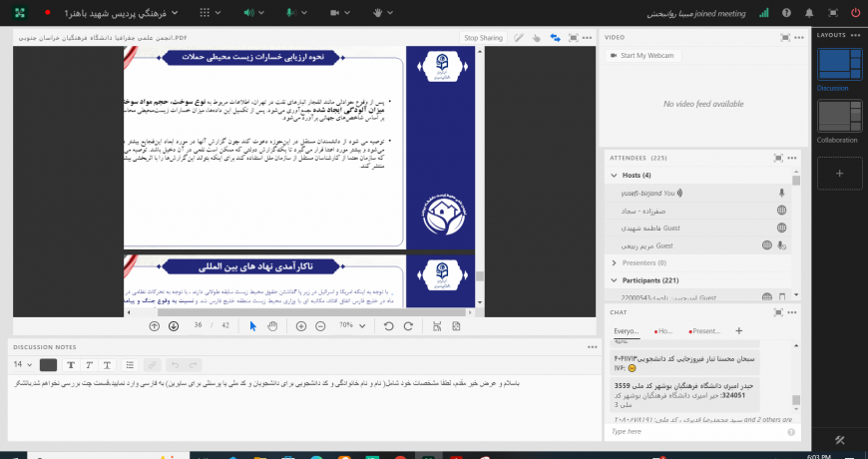Open the pods grid menu
Image resolution: width=868 pixels, height=459 pixels.
coord(205,13)
